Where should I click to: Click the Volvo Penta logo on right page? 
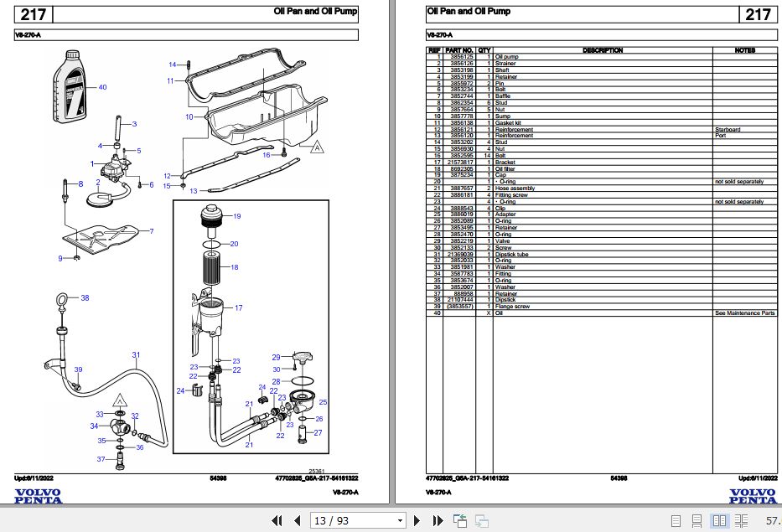coord(753,497)
